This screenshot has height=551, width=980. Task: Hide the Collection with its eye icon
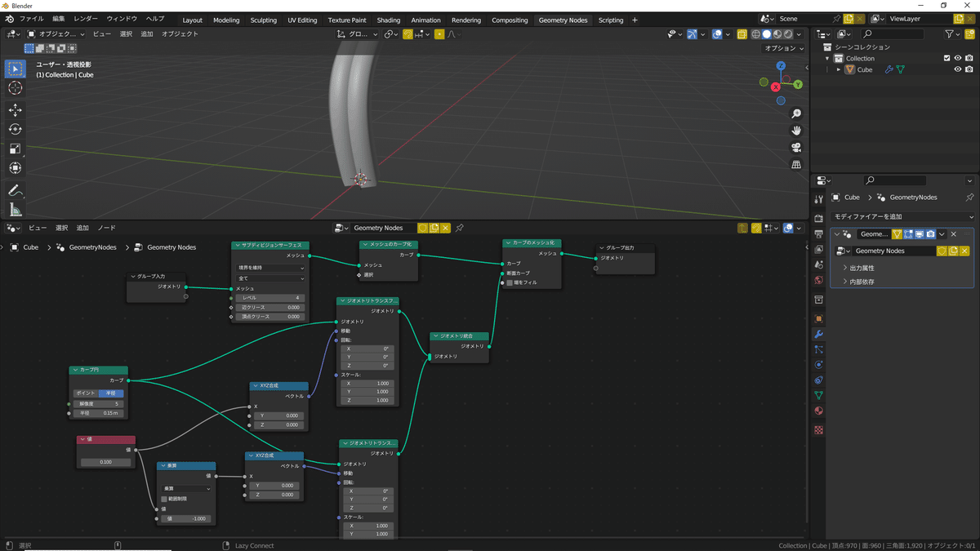pyautogui.click(x=958, y=59)
